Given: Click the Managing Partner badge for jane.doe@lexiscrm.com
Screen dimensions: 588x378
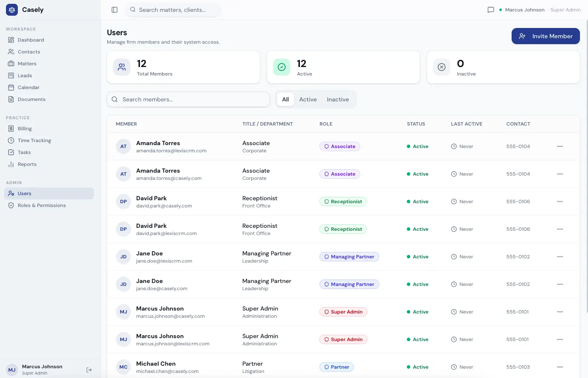Looking at the screenshot, I should [349, 257].
